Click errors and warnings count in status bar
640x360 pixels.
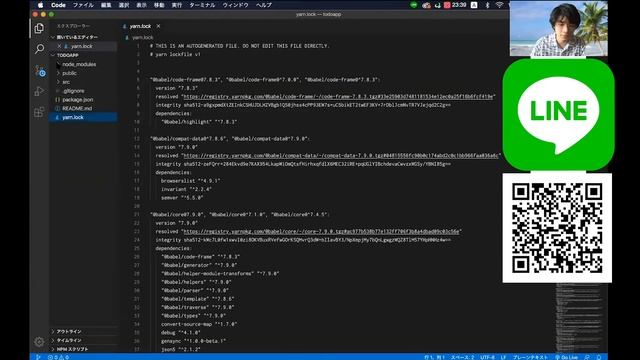[x=58, y=357]
